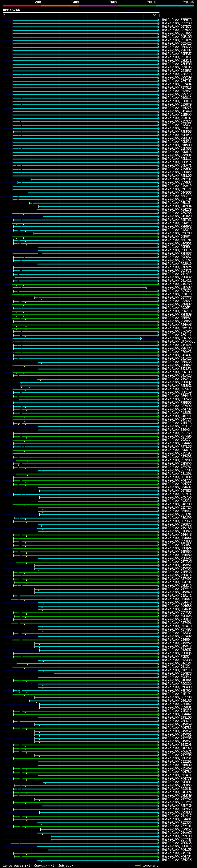Screen dimensions: 197x868
Task: Select hit UniRef100_O49812
Action: [x=177, y=98]
